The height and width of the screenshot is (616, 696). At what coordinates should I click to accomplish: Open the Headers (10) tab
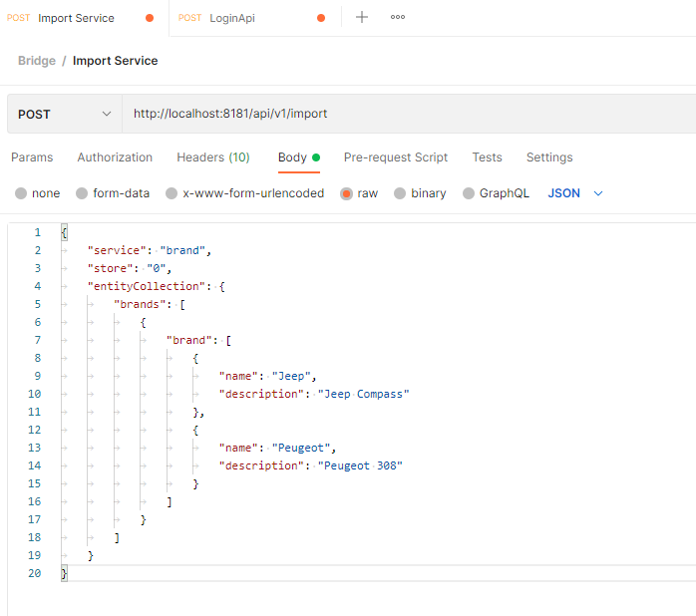point(212,157)
